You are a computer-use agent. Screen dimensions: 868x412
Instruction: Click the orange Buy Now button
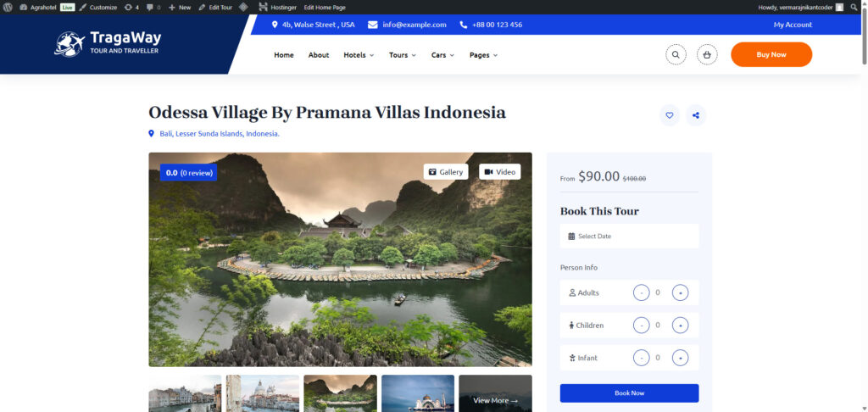pyautogui.click(x=771, y=54)
